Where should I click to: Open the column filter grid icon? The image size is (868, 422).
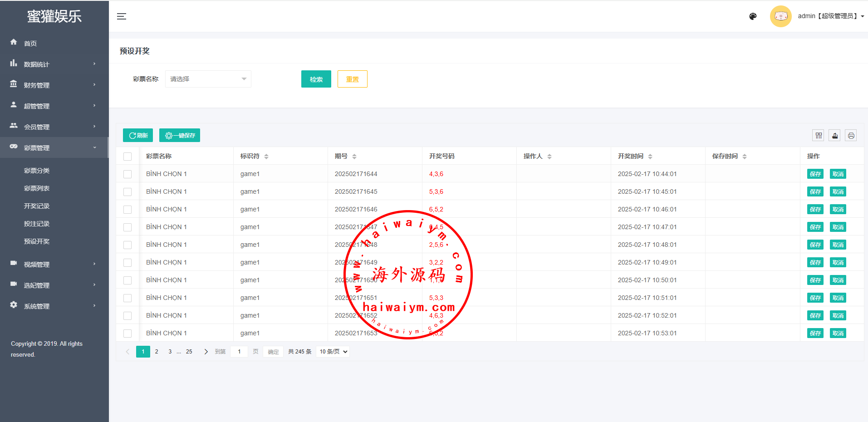(818, 135)
